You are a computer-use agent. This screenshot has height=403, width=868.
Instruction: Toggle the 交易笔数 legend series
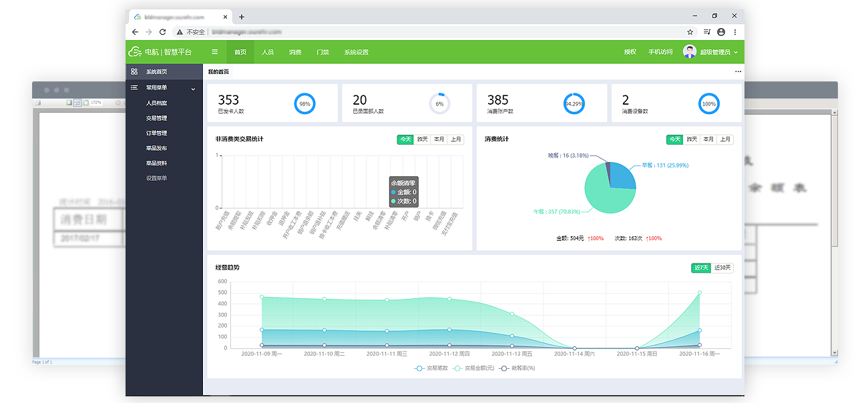tap(430, 368)
